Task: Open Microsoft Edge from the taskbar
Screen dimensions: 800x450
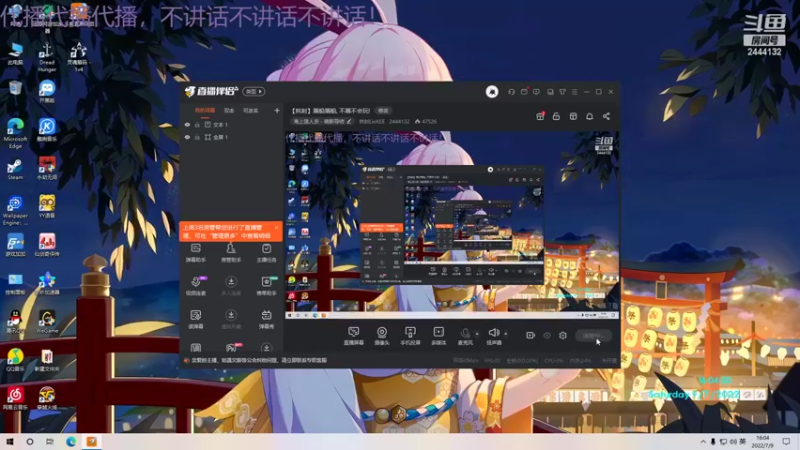Action: 71,442
